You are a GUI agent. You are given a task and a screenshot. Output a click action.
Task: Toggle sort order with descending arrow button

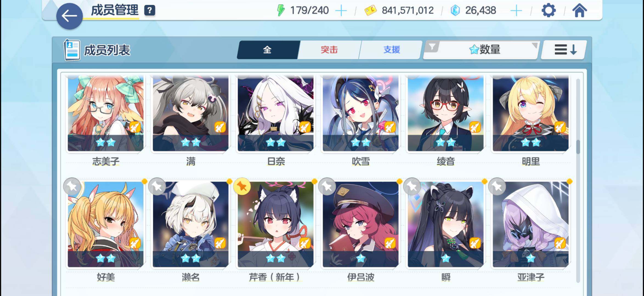point(565,50)
